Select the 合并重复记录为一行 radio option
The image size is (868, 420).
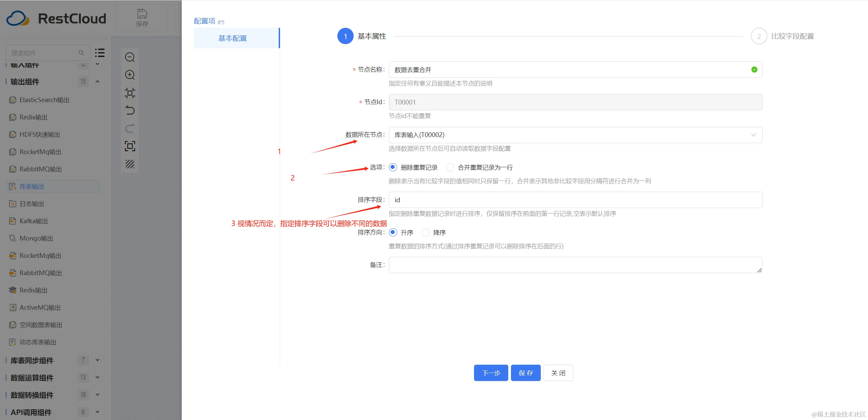pos(450,167)
